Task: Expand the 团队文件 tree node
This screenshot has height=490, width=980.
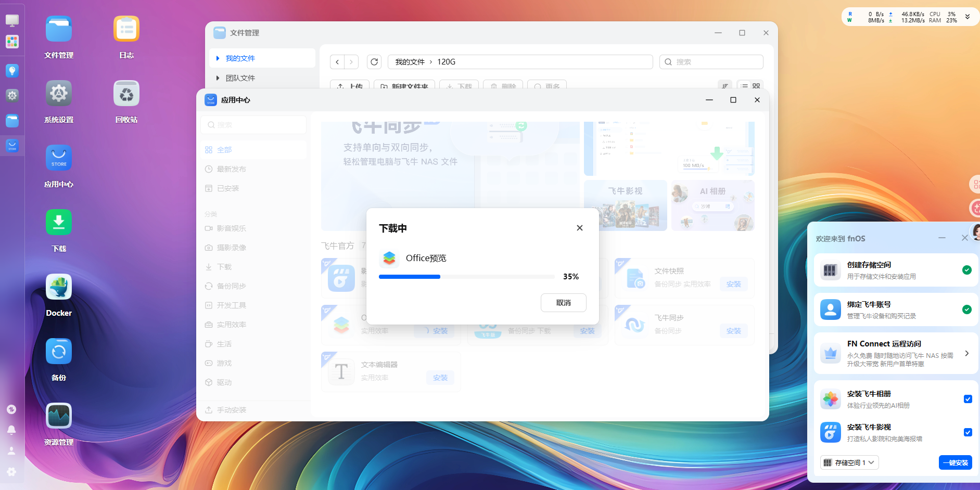Action: (x=218, y=78)
